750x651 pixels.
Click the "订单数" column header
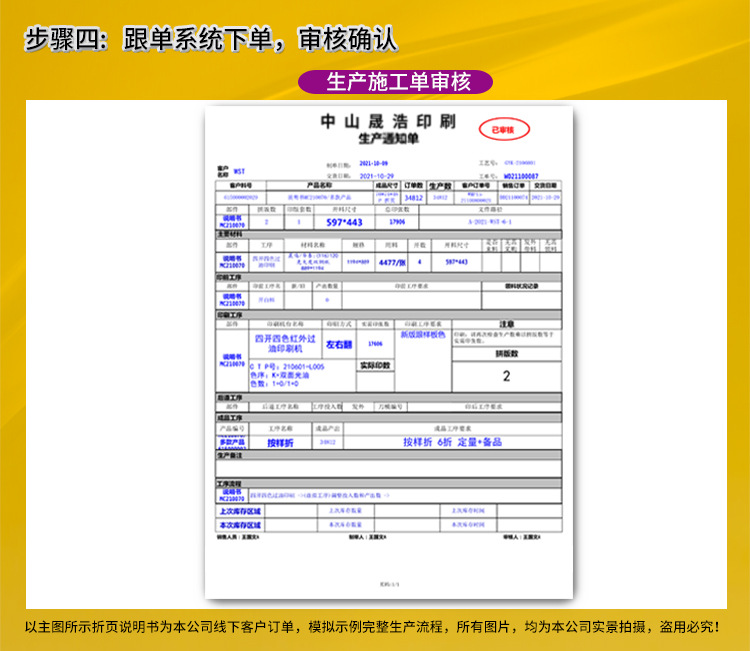pos(413,185)
